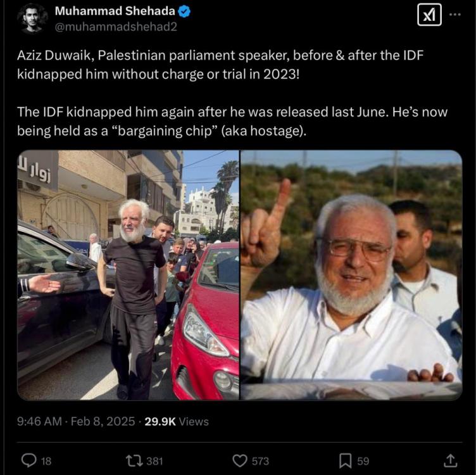Repost the tweet using the arrows icon
The height and width of the screenshot is (475, 476).
(134, 460)
